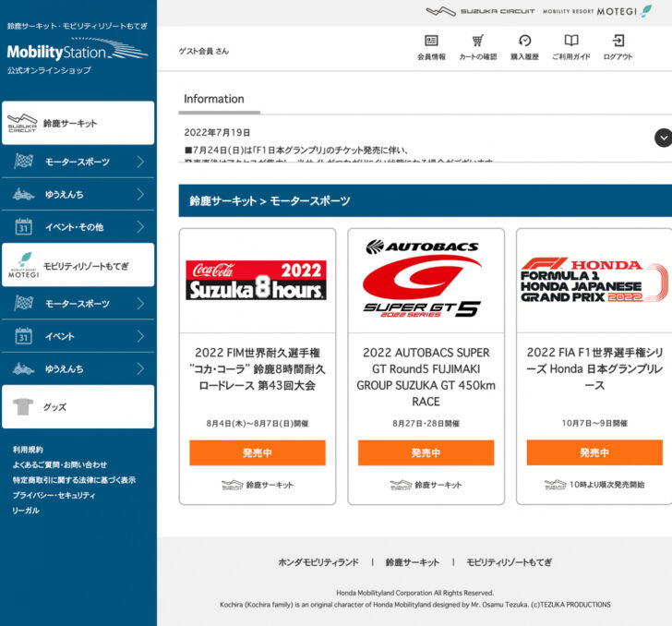This screenshot has height=626, width=672.
Task: Click the 10時より順次発売開始 note
Action: coord(606,485)
